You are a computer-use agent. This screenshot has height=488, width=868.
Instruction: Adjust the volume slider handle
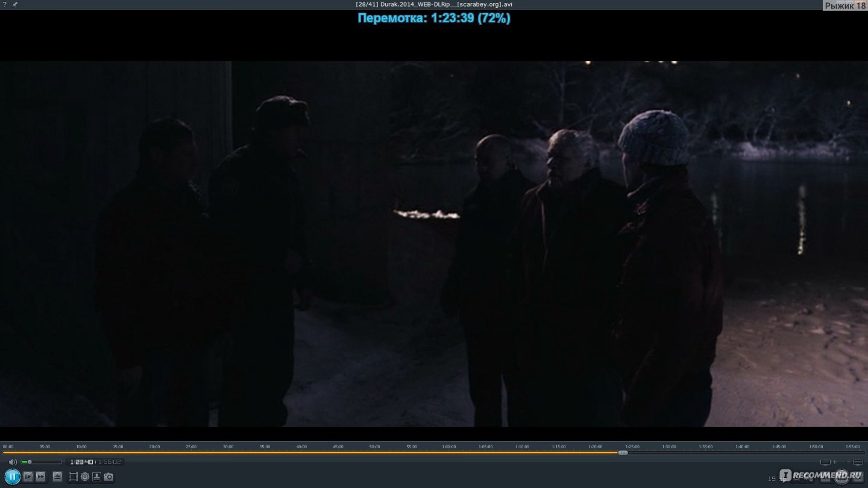(30, 462)
